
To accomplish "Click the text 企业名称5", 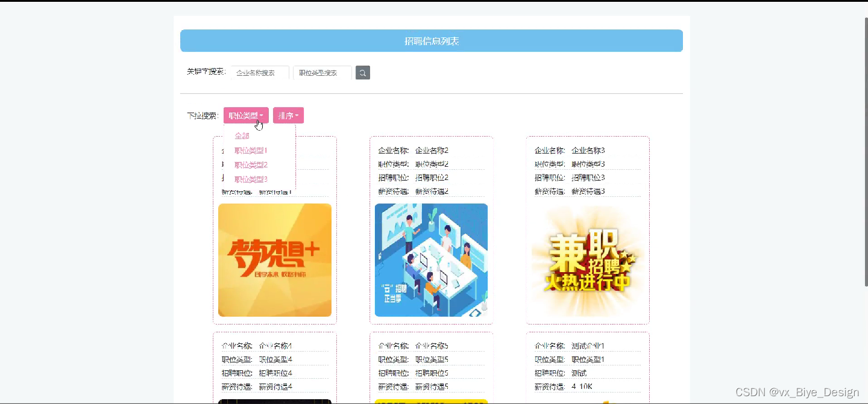I will [x=432, y=346].
